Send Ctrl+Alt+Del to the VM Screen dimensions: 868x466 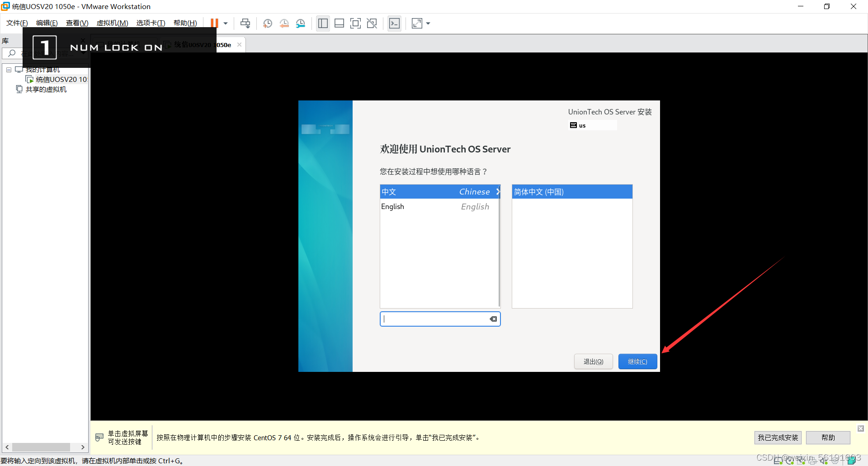click(245, 23)
